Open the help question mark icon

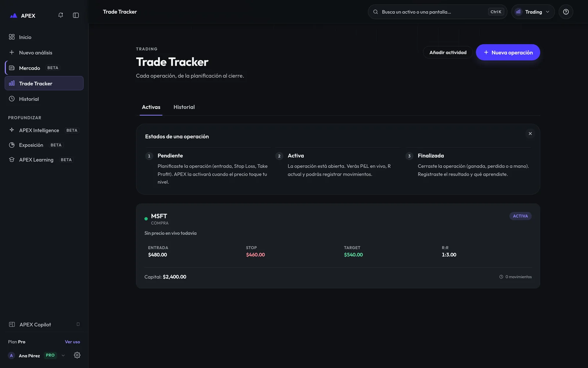pos(566,12)
